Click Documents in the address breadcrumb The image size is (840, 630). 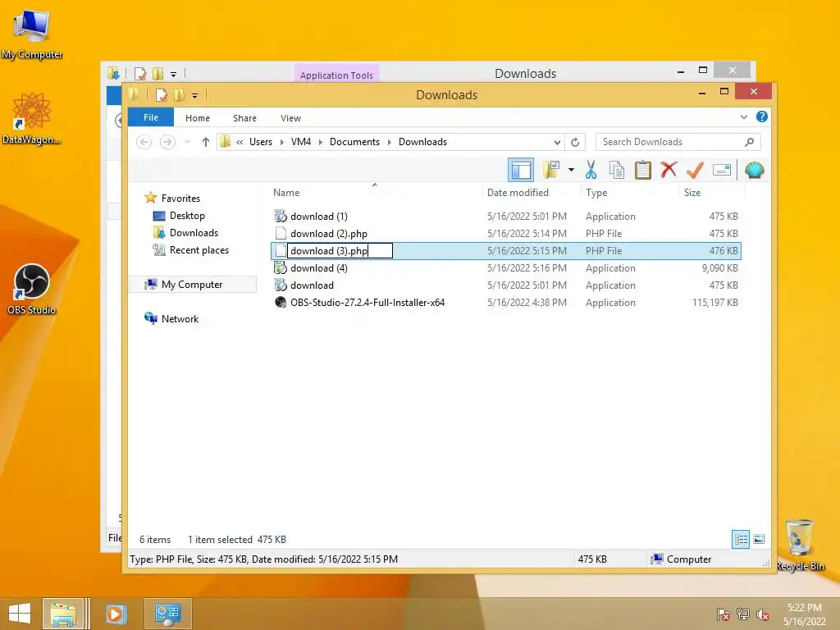click(x=354, y=142)
